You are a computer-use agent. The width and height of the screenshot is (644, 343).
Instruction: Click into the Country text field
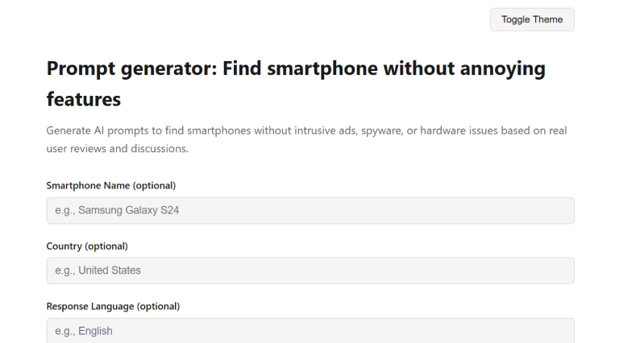(x=310, y=271)
